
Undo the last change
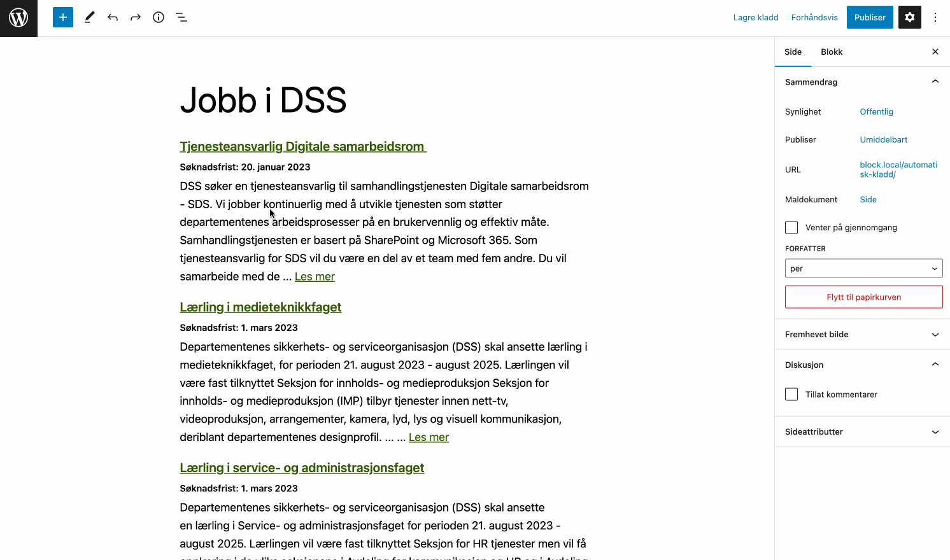[x=113, y=17]
